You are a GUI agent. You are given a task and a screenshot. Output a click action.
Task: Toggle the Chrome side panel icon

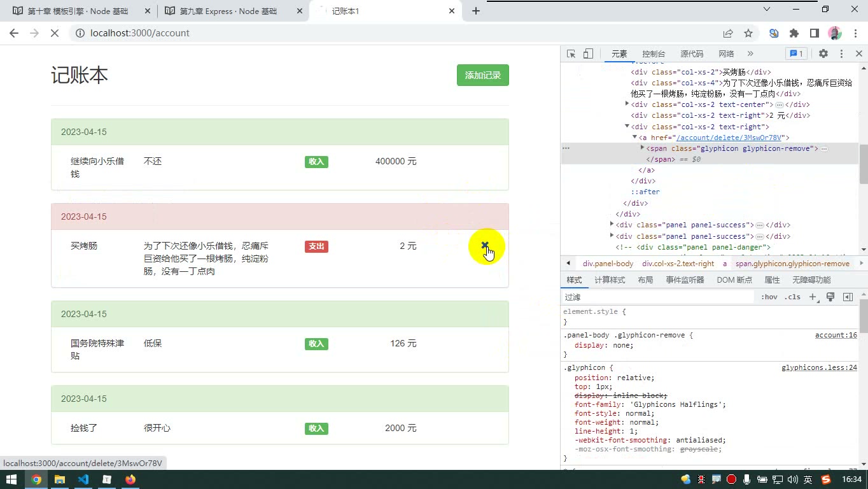coord(814,33)
